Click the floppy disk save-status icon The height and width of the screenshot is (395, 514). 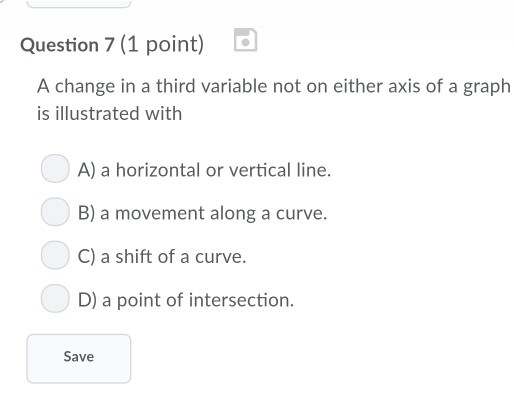pos(245,40)
